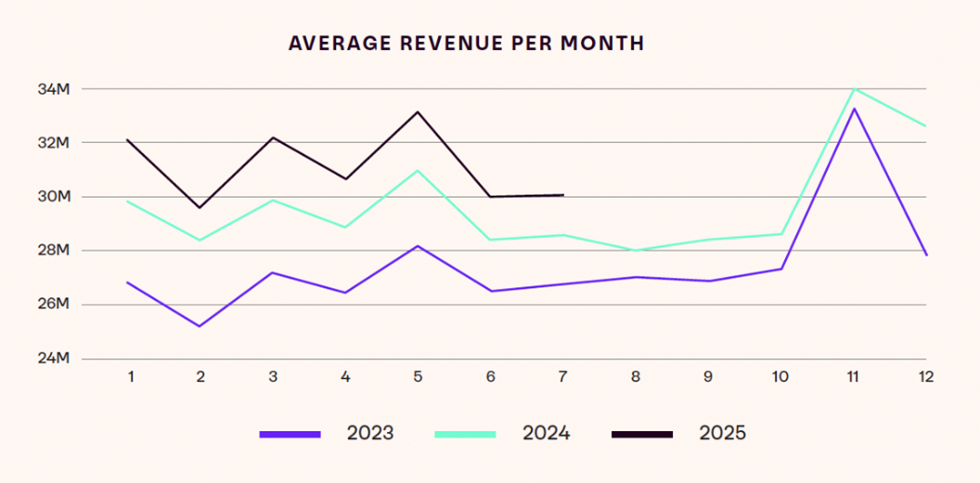Click the 34M y-axis label

pos(54,89)
